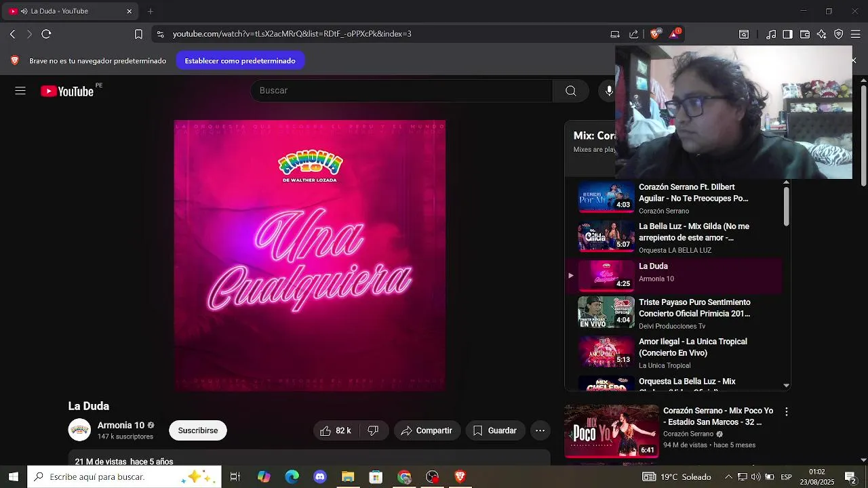This screenshot has height=488, width=868.
Task: Open Leo AI sparkle icon
Action: (822, 34)
